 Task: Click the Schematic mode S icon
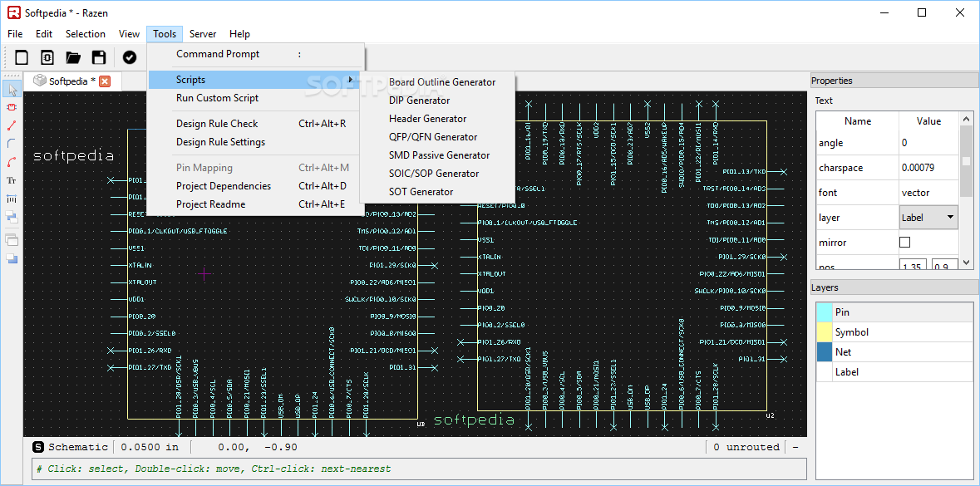coord(38,447)
